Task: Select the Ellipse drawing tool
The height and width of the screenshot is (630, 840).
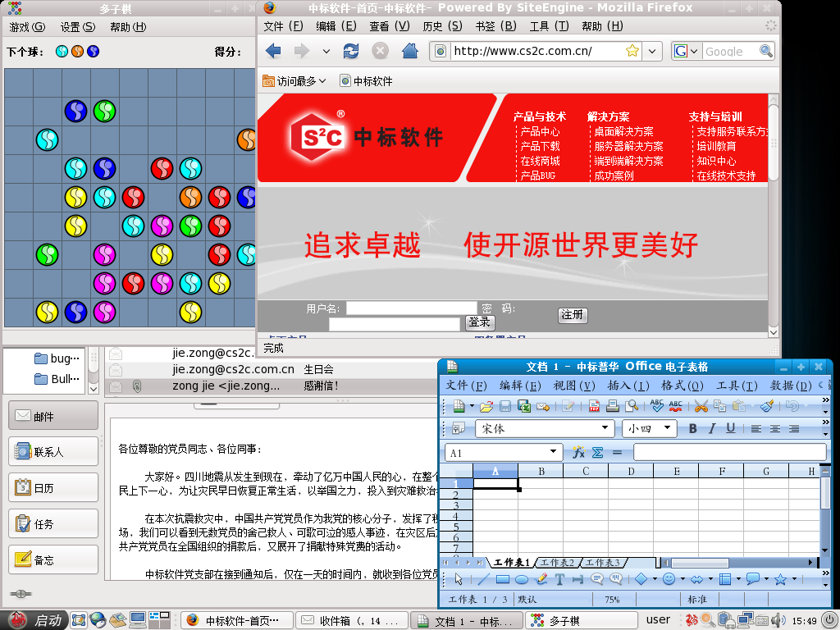Action: (x=523, y=580)
